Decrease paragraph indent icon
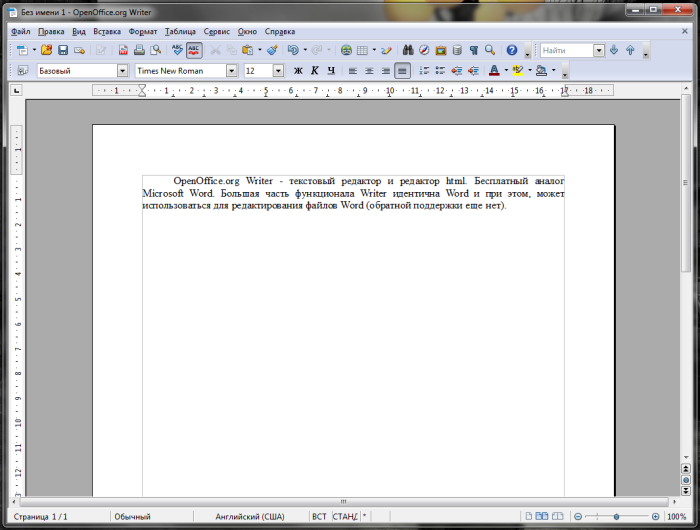Screen dimensions: 700x530 (457, 71)
